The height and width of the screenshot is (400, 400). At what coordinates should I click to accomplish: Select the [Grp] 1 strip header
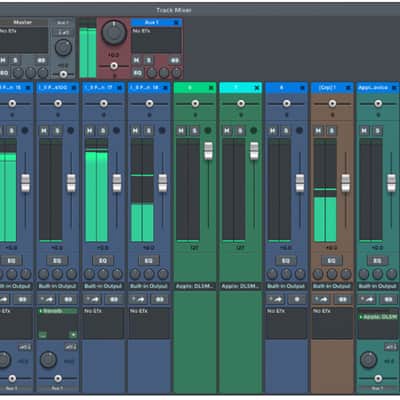tap(328, 88)
